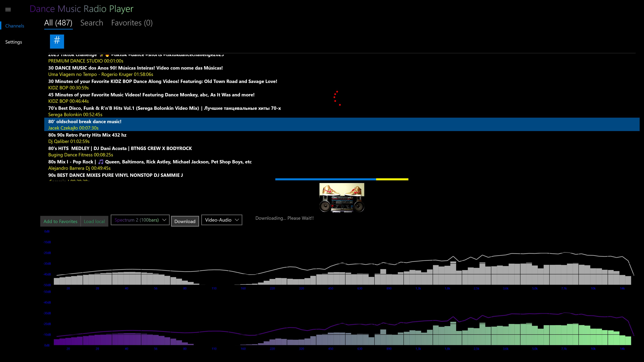Open the Channels navigation item
Screen dimensions: 644x362
[x=15, y=26]
